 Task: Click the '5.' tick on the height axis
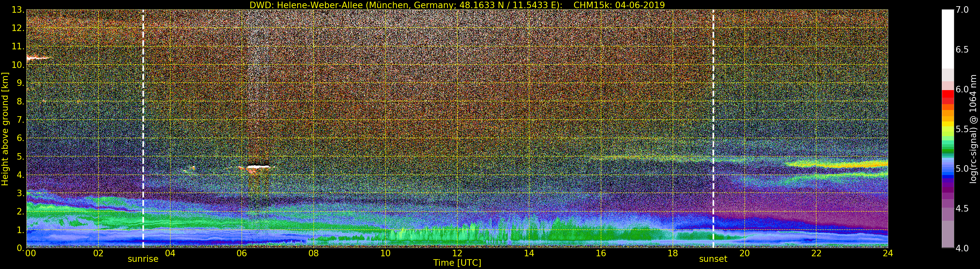pos(20,156)
